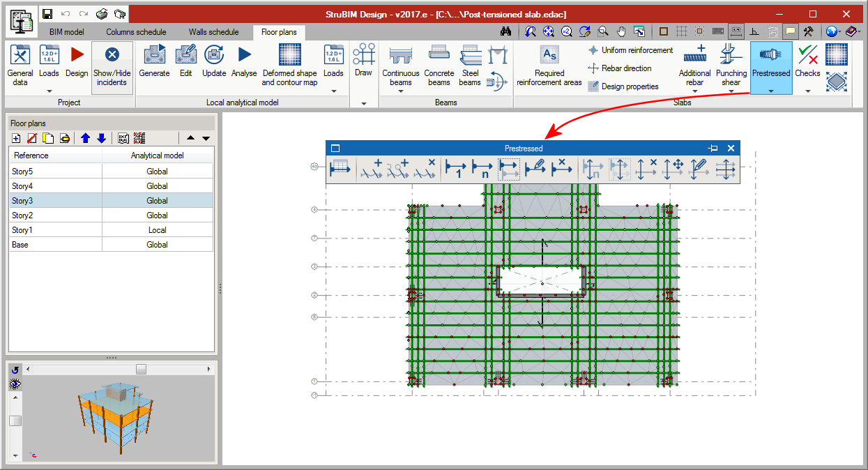Screen dimensions: 868x470
Task: Move floor plan up with blue arrow
Action: point(86,138)
